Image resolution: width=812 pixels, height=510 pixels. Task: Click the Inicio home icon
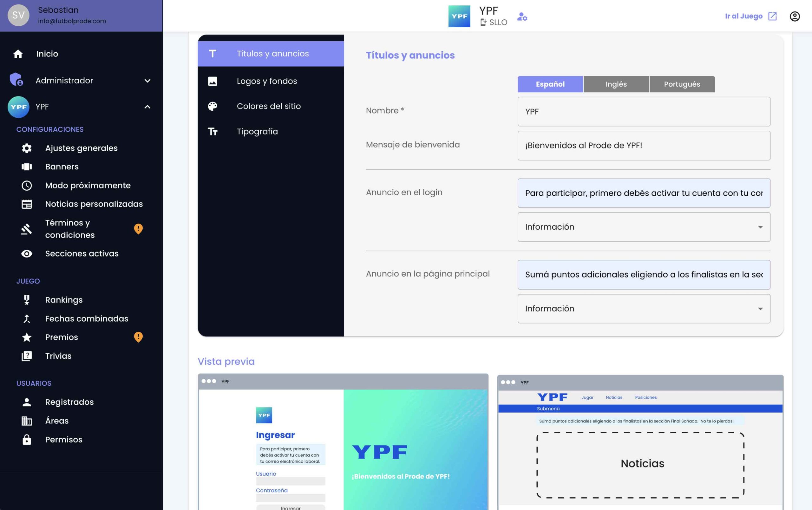point(18,54)
